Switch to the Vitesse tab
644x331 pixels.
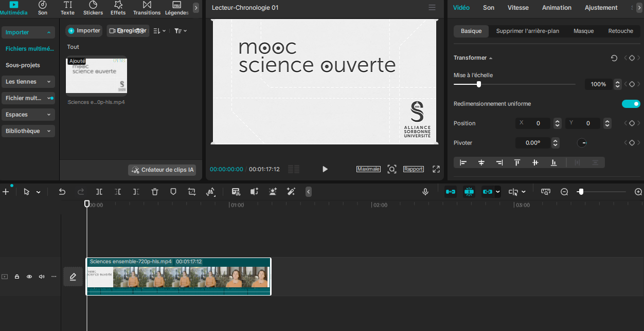click(518, 8)
